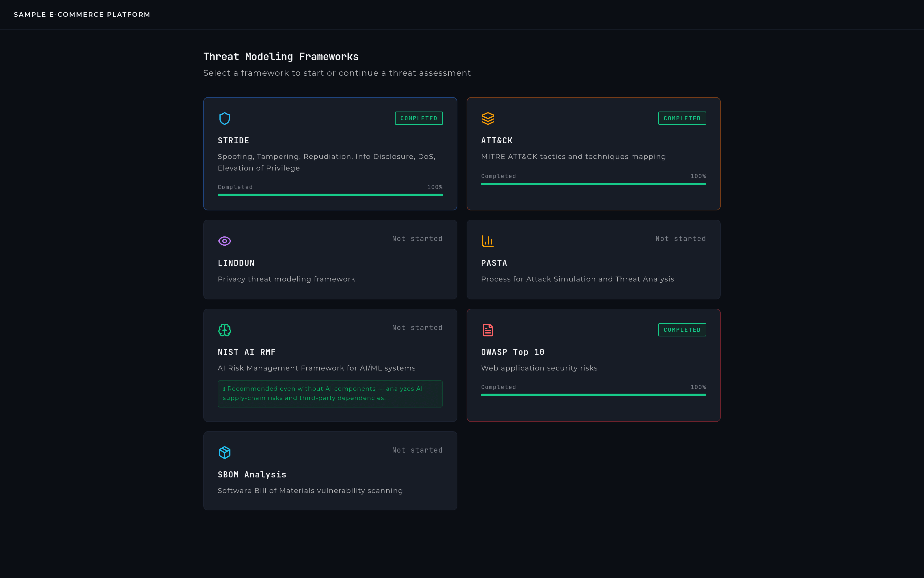The image size is (924, 578).
Task: Open the PASTA framework title
Action: point(494,263)
